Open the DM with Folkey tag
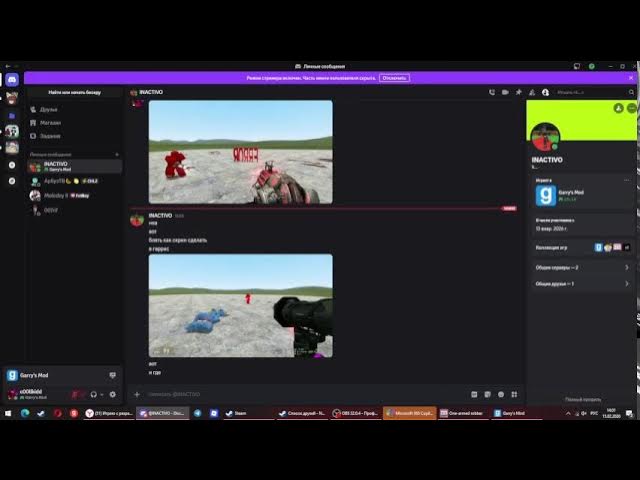 pyautogui.click(x=75, y=196)
